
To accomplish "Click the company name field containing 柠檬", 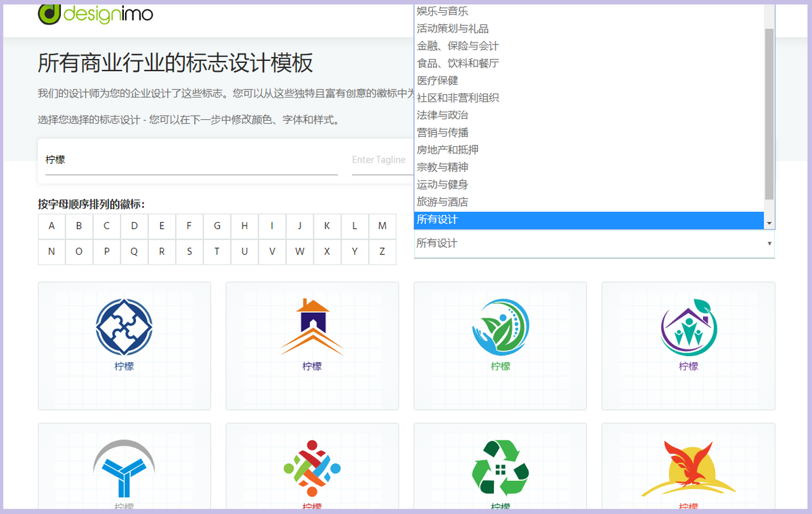I will (191, 160).
